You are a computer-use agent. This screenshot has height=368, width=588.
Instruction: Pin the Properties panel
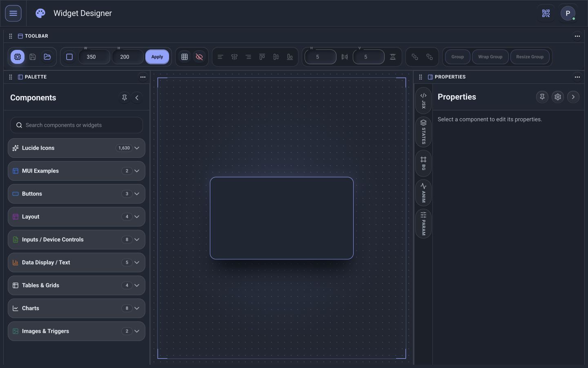[x=542, y=97]
